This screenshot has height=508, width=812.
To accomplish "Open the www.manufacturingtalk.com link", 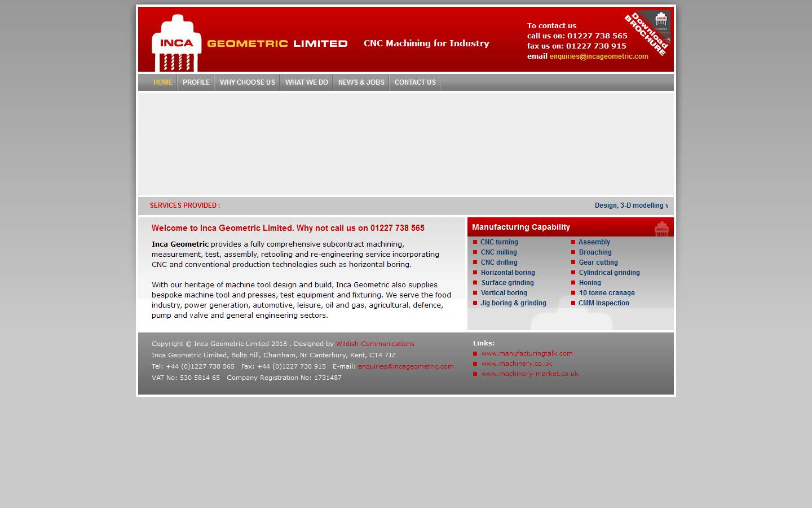I will [527, 353].
